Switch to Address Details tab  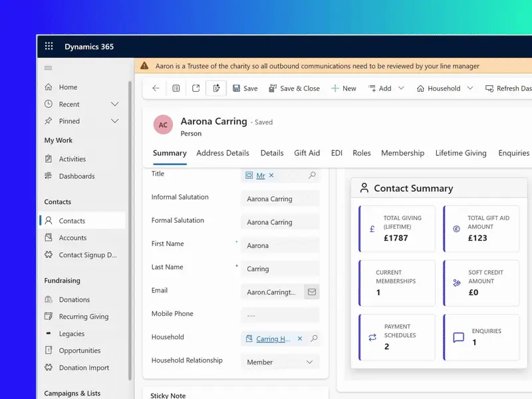tap(223, 153)
